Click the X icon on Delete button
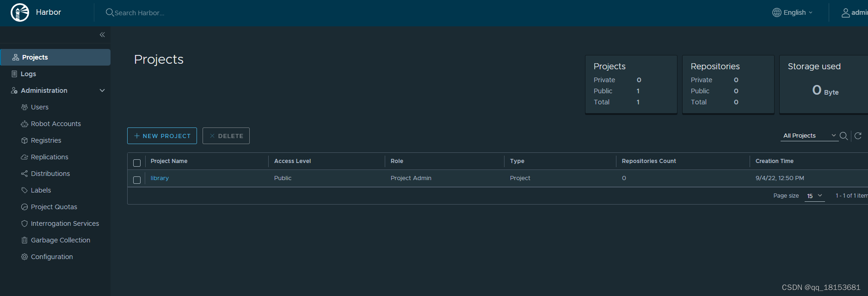Viewport: 868px width, 296px height. pyautogui.click(x=212, y=136)
